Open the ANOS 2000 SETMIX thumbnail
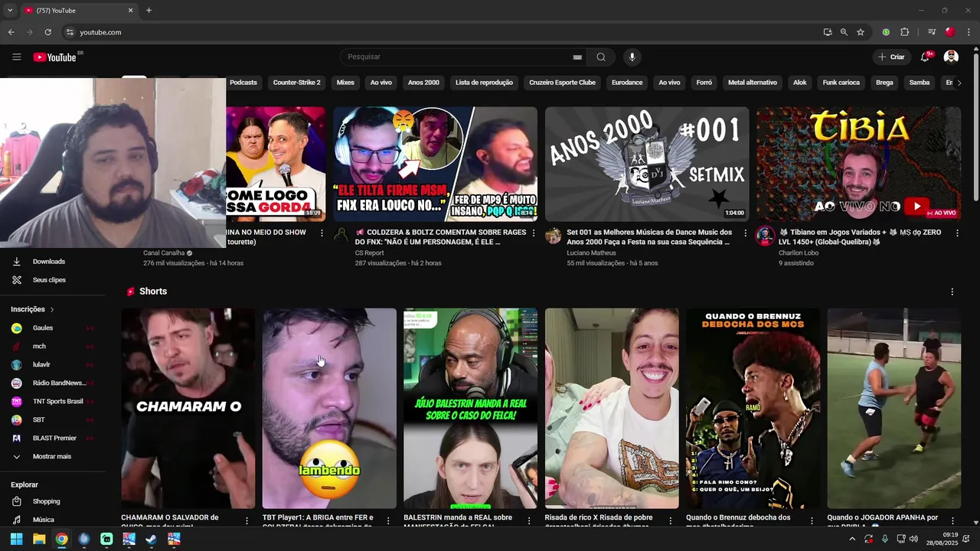980x551 pixels. (647, 164)
